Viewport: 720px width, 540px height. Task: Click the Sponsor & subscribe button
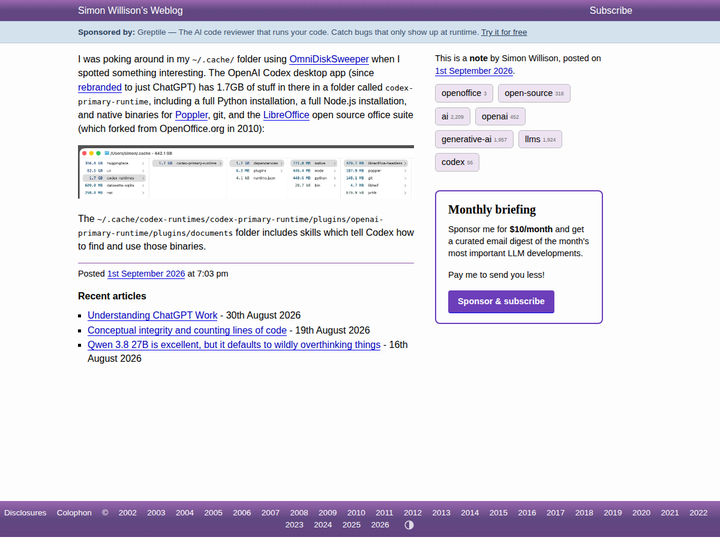[501, 301]
